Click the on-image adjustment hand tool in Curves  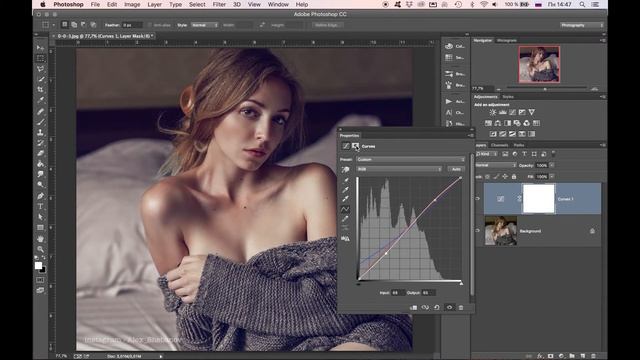(x=345, y=170)
